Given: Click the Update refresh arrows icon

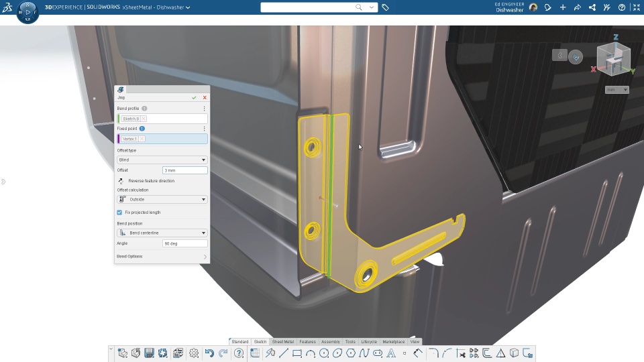Looking at the screenshot, I should 162,353.
